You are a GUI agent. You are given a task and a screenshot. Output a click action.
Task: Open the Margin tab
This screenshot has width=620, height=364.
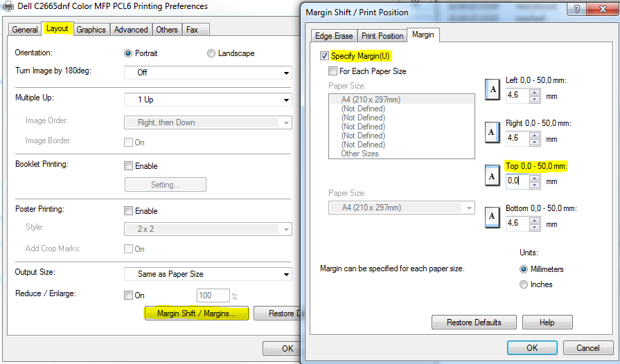coord(423,35)
